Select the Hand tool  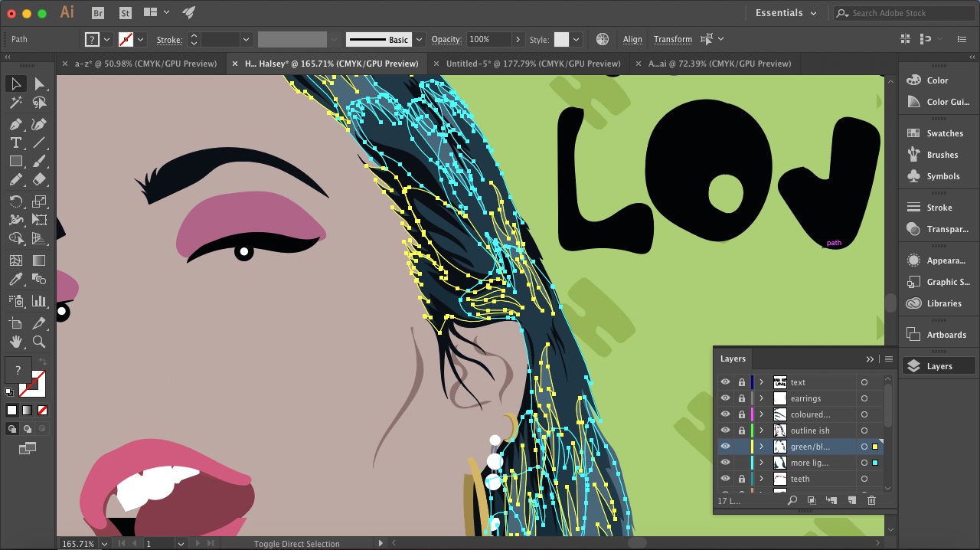pos(16,342)
